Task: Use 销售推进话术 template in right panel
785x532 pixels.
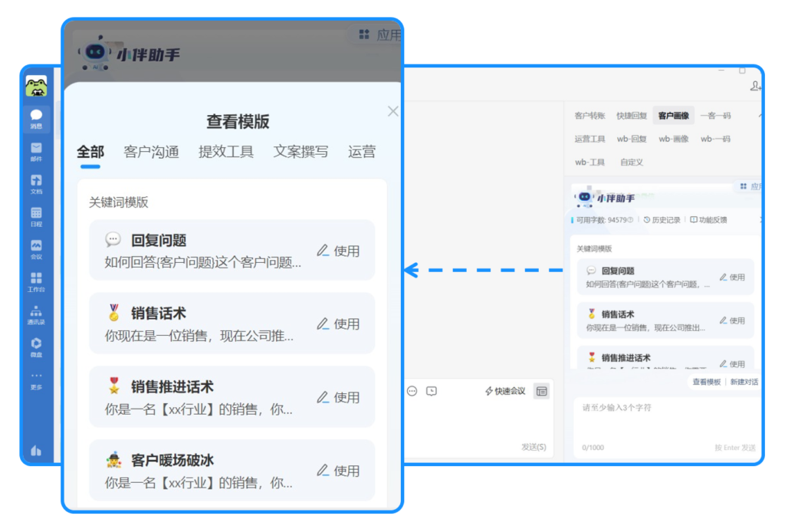Action: 732,364
